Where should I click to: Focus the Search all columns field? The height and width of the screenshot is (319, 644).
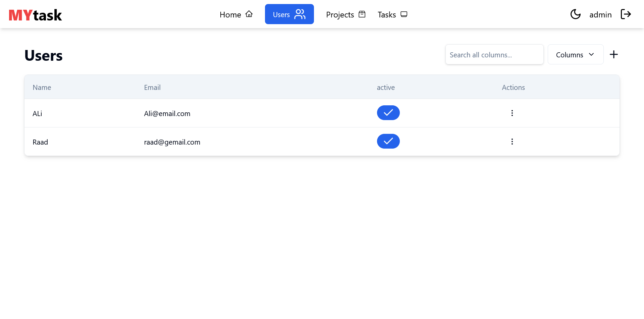pos(494,55)
